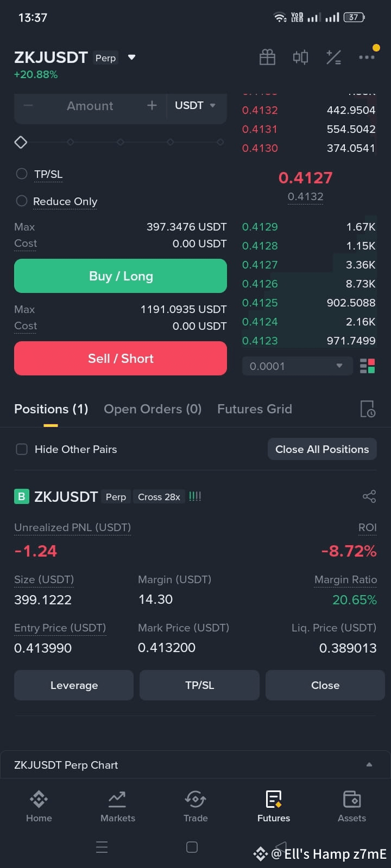Open the percent calculator icon
391x868 pixels.
click(333, 57)
